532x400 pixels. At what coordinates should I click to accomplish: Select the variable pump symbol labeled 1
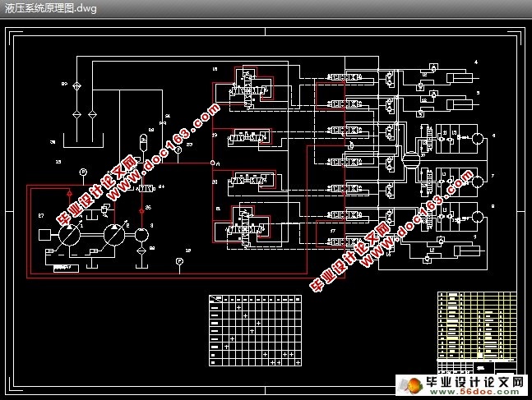69,235
